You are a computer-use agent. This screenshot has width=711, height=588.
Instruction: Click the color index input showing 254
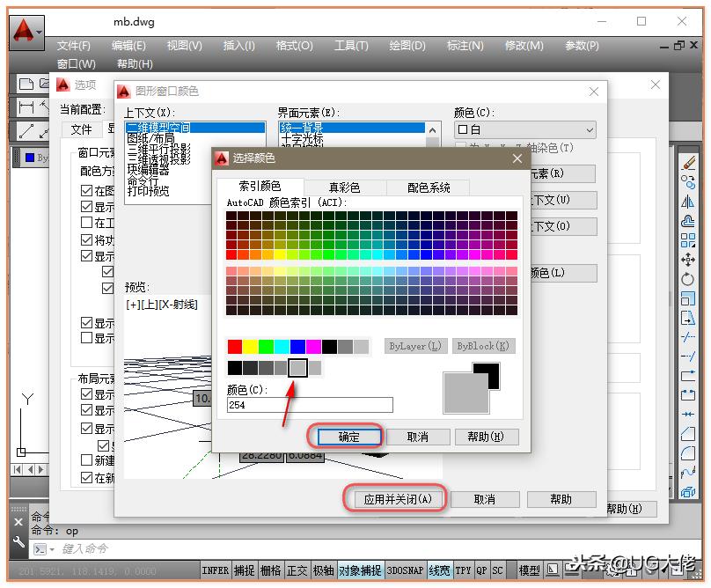(308, 403)
